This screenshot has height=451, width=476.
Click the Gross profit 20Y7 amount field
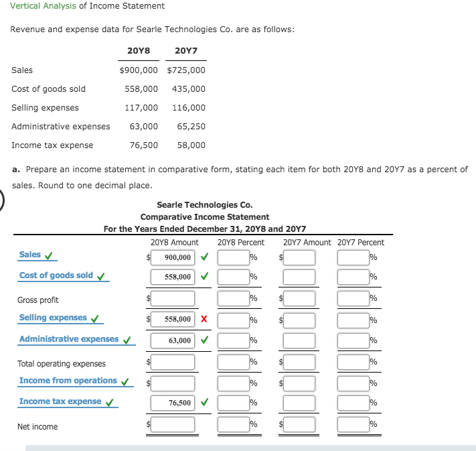click(299, 298)
